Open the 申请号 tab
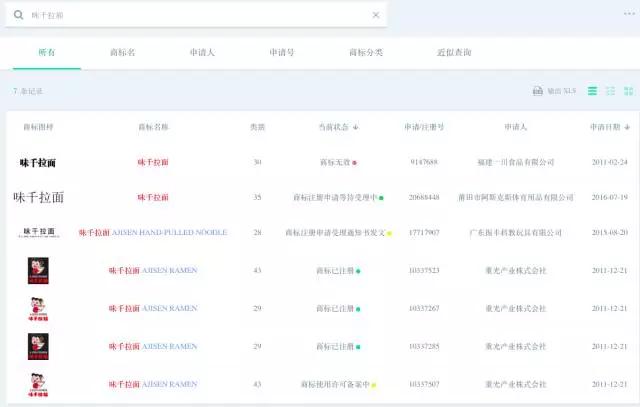 tap(282, 52)
